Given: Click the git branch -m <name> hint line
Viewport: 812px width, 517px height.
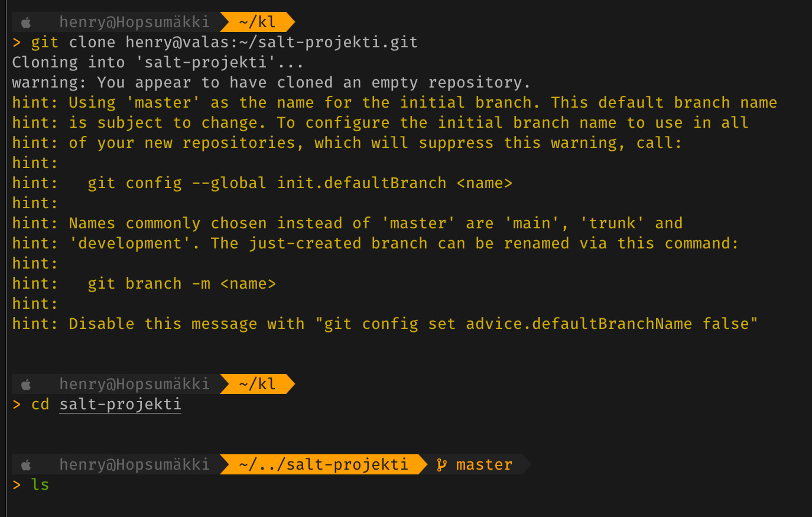Looking at the screenshot, I should (x=181, y=284).
